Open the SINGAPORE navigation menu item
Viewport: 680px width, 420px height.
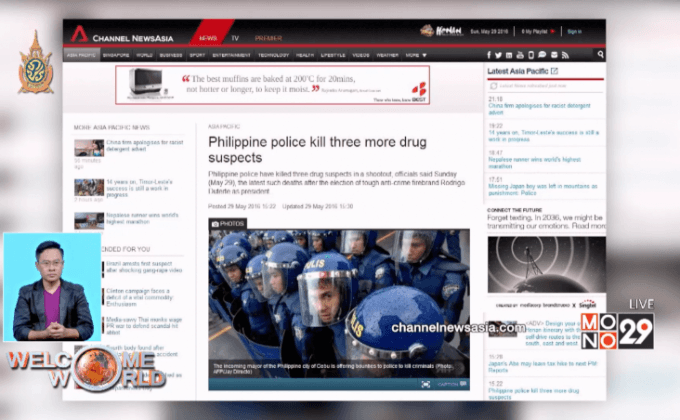coord(111,55)
